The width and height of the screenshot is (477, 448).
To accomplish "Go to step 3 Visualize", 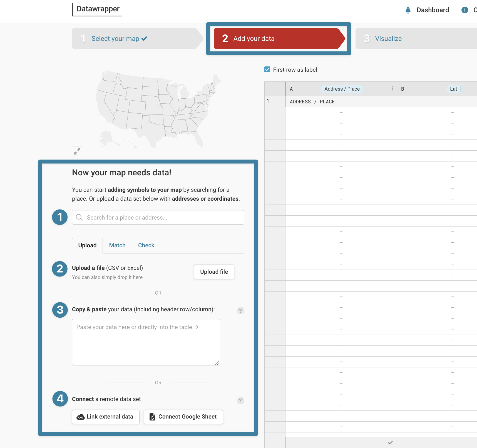I will click(x=416, y=39).
